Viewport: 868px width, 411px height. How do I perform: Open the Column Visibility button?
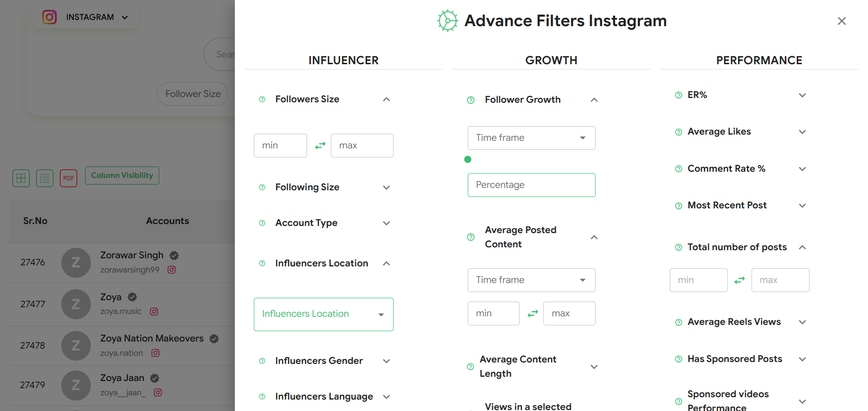tap(122, 176)
